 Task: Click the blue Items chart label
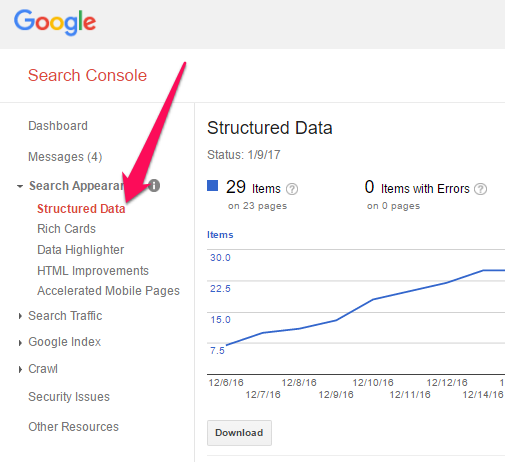tap(220, 235)
